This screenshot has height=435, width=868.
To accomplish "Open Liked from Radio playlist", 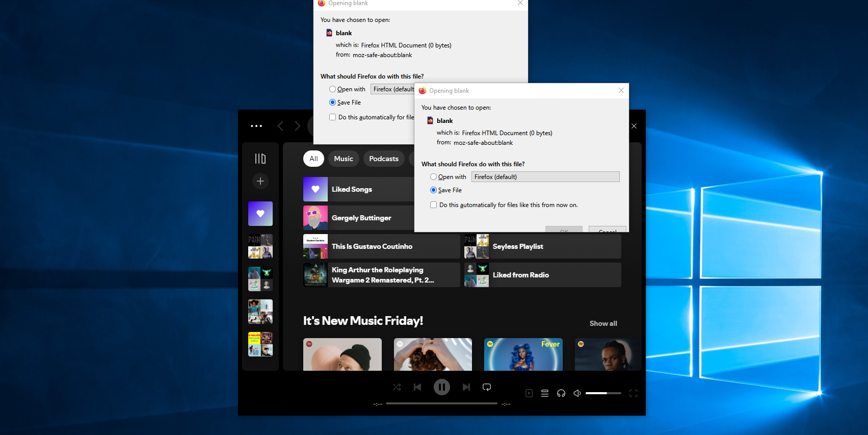I will tap(543, 275).
